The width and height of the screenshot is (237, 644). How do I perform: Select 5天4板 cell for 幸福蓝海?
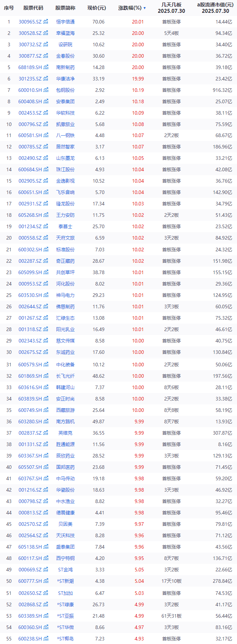click(172, 33)
